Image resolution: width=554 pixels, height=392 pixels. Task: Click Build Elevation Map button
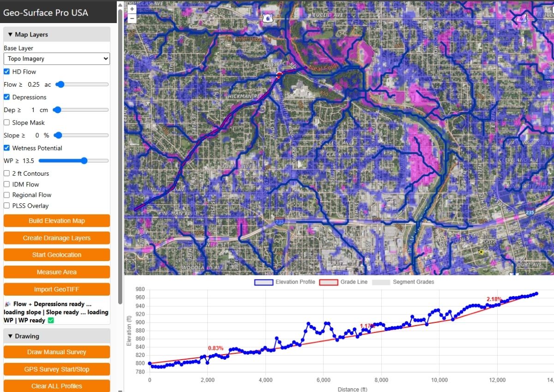[x=57, y=221]
